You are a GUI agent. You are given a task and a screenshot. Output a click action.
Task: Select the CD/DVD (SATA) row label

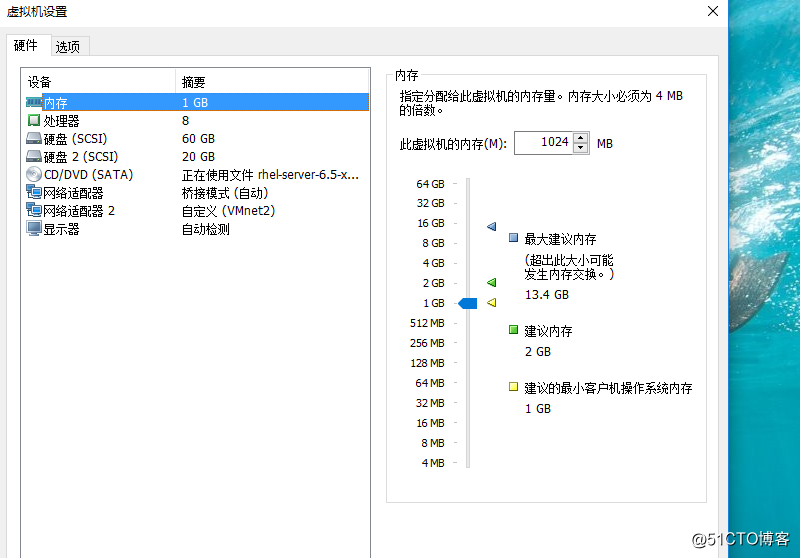88,175
